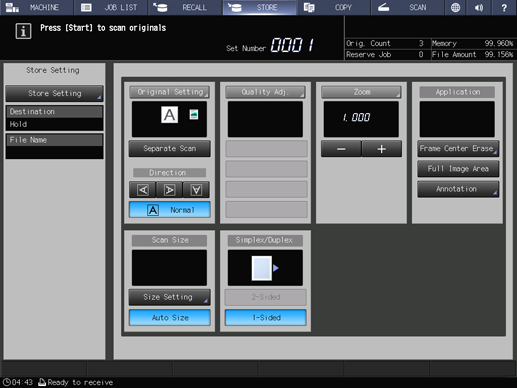The width and height of the screenshot is (517, 388).
Task: Open Size Setting options
Action: [x=170, y=297]
